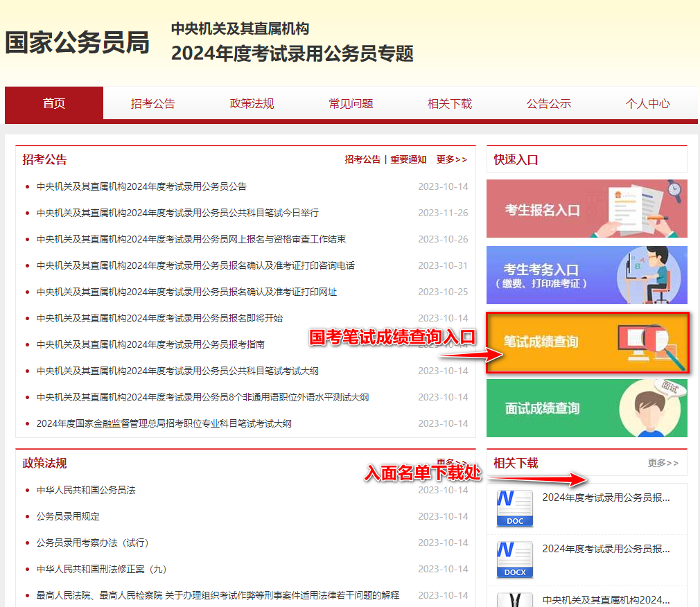Open the 准考证打印咨询电话 announcement

pyautogui.click(x=195, y=265)
